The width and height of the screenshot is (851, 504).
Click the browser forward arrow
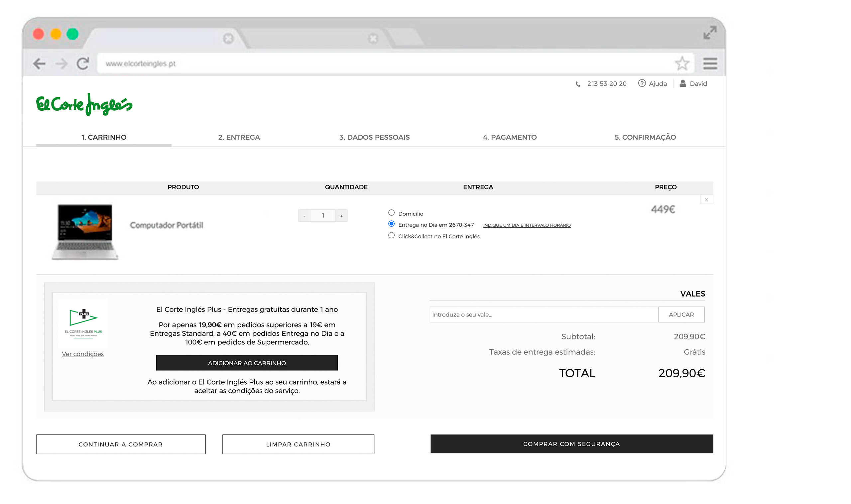pos(61,63)
